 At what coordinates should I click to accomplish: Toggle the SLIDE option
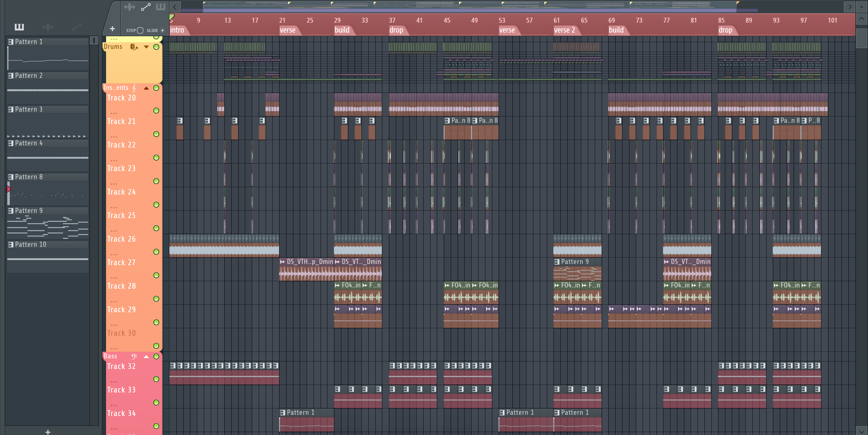point(162,30)
